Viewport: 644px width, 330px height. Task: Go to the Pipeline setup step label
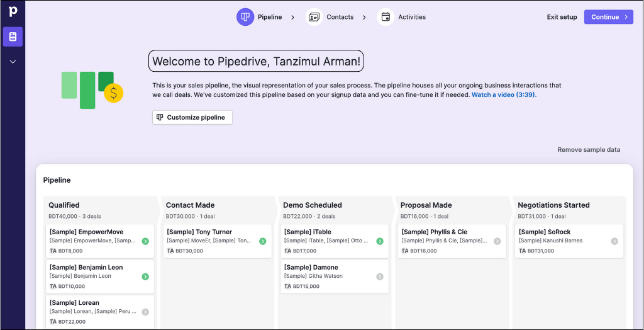pyautogui.click(x=270, y=17)
